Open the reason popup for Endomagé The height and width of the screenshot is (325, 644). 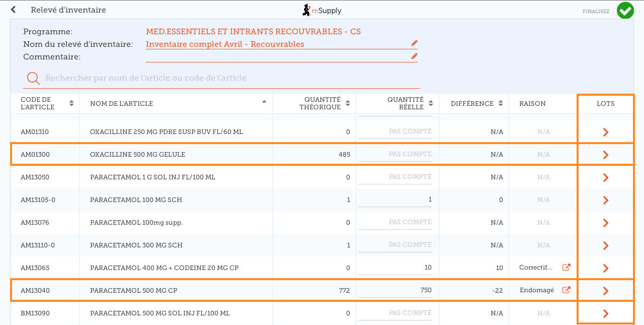(x=566, y=290)
